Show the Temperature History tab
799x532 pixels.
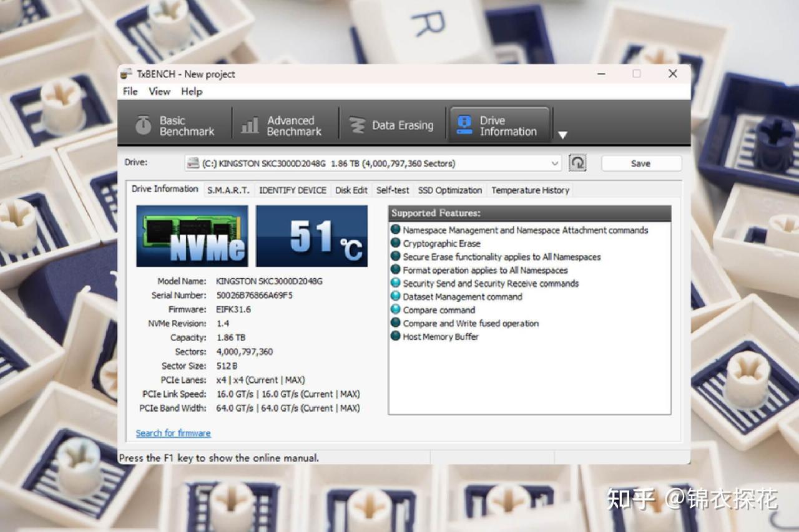pyautogui.click(x=530, y=190)
